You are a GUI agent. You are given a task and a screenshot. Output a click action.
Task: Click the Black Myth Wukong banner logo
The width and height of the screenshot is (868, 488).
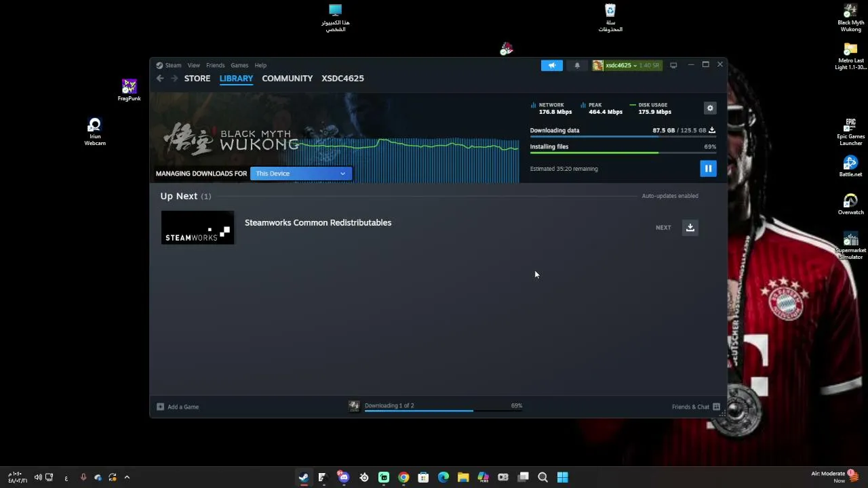click(231, 139)
